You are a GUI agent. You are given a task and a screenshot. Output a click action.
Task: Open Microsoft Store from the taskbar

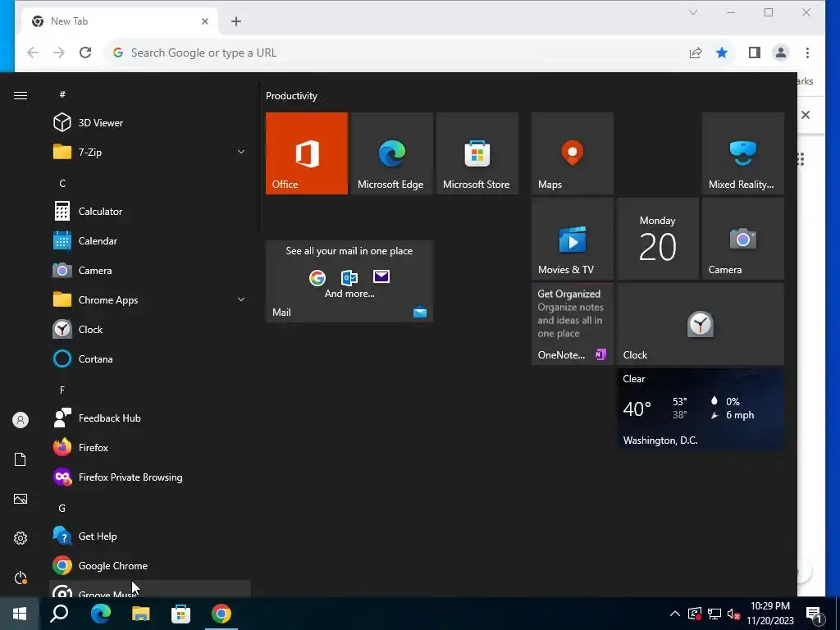180,614
